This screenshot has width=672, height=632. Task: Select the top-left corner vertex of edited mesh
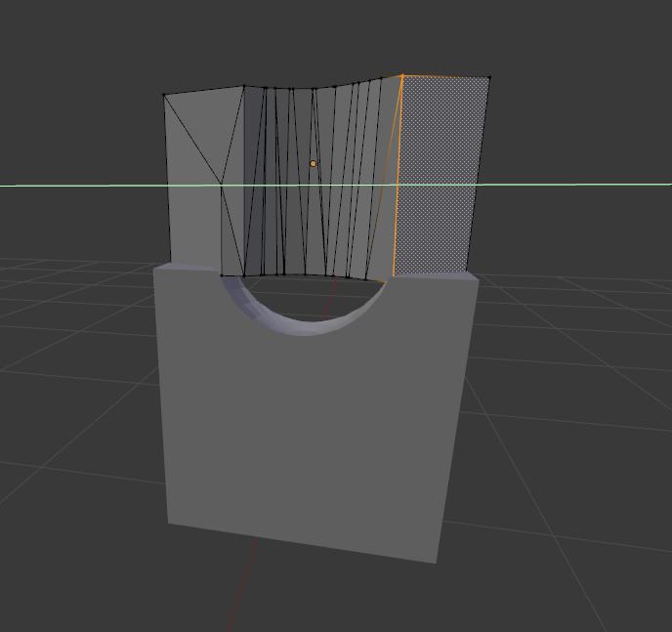pos(164,95)
